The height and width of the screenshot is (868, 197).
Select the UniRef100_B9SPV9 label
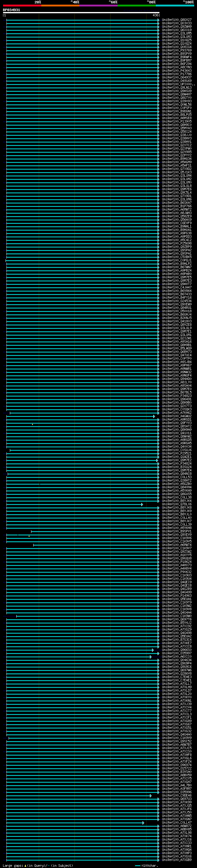point(177,54)
